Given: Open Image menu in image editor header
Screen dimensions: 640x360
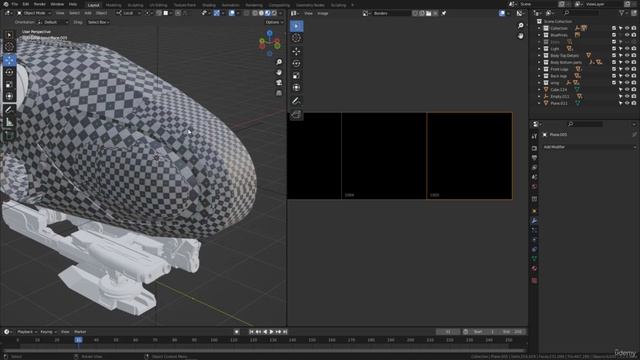Looking at the screenshot, I should pyautogui.click(x=322, y=13).
